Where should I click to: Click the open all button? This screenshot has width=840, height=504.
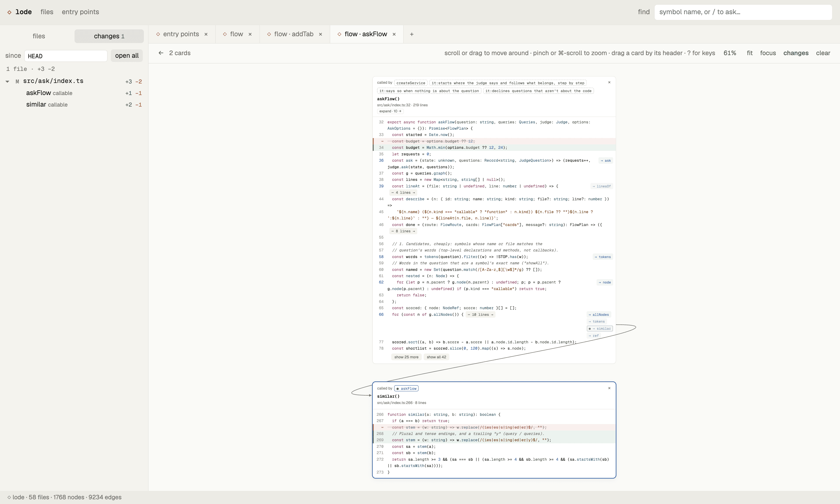click(x=127, y=56)
